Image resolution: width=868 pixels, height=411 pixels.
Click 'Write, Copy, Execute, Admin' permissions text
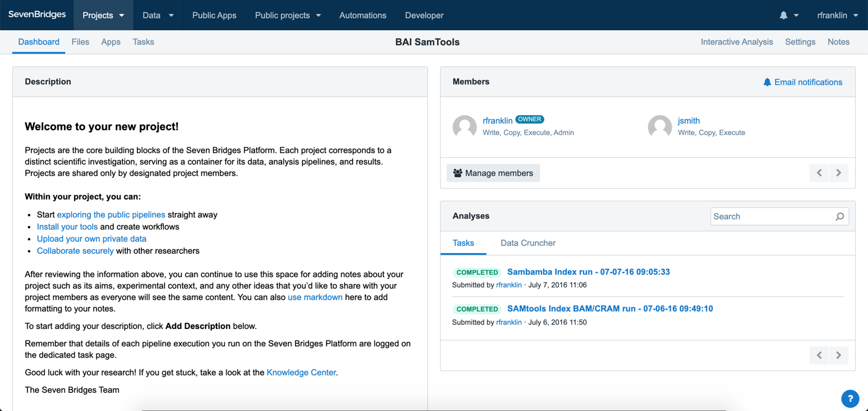coord(528,133)
